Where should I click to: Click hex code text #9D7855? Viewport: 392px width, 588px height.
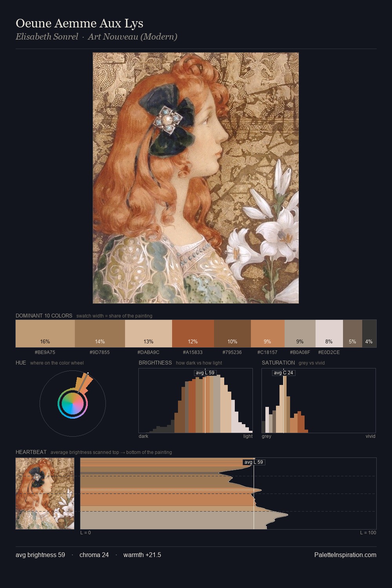[x=100, y=352]
